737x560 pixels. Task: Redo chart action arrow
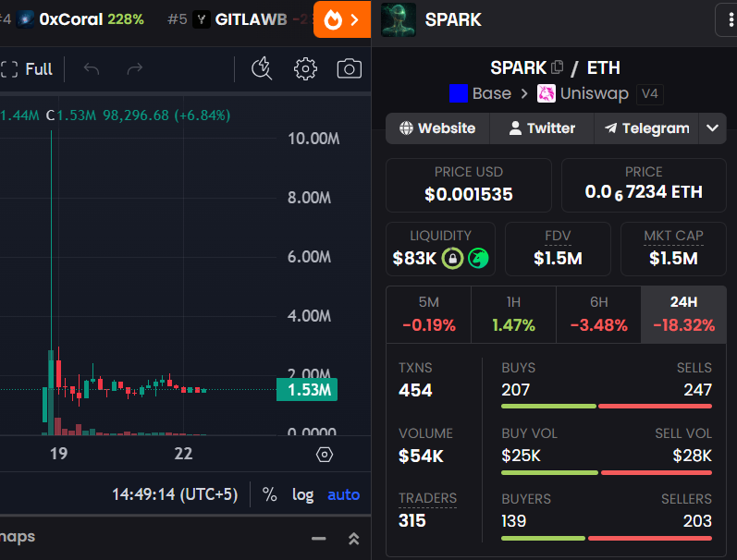[x=135, y=69]
